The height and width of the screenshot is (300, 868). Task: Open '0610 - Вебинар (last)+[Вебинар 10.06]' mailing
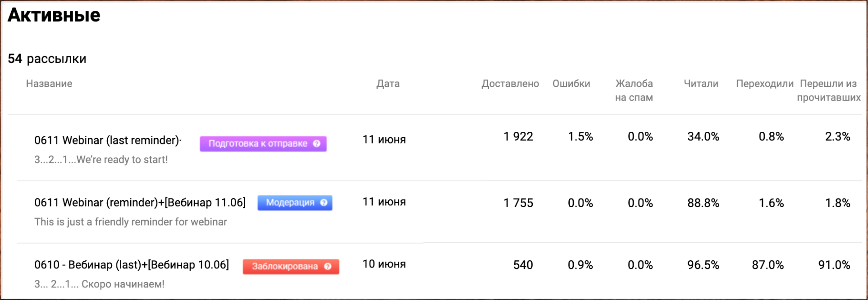click(131, 265)
